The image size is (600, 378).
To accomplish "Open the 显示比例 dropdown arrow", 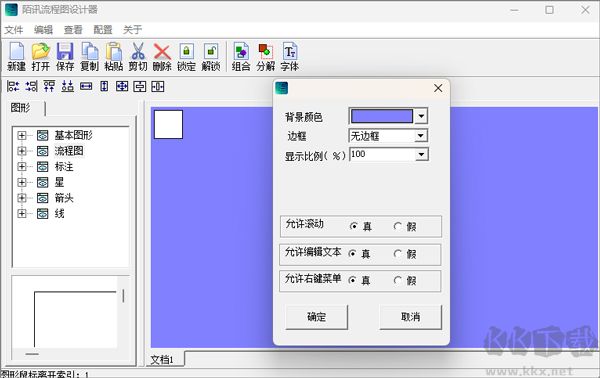I will point(421,155).
